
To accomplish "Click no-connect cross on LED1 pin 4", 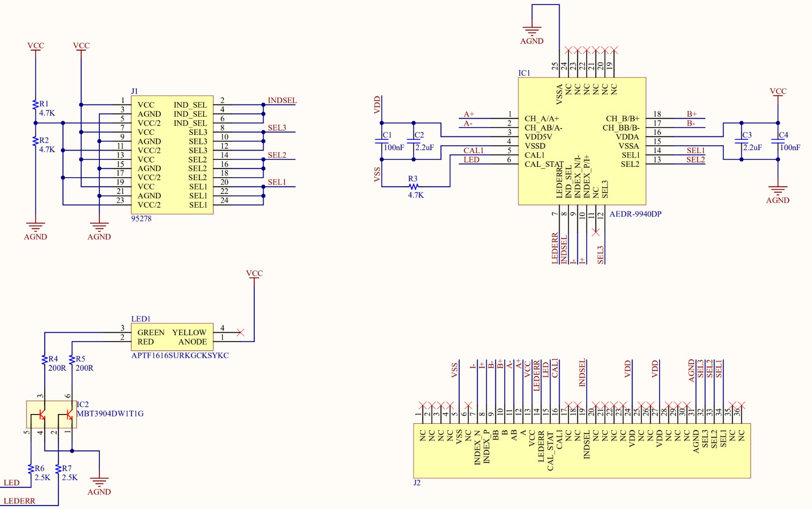I will 241,333.
